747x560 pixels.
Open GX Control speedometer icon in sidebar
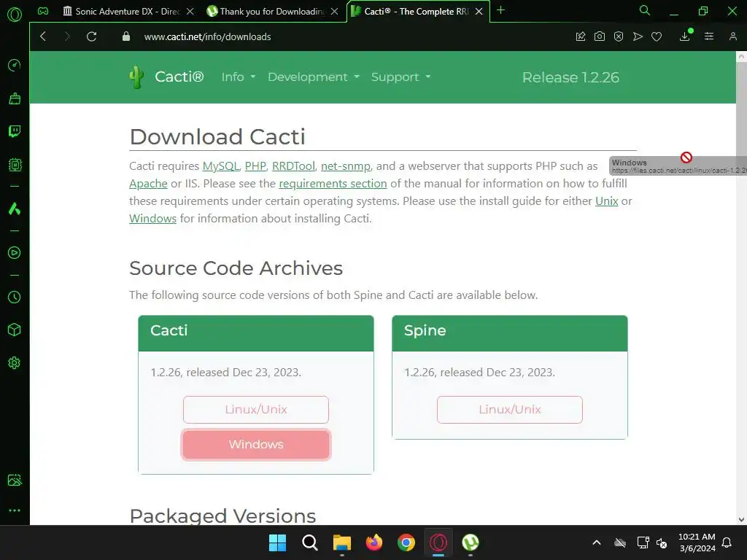click(x=15, y=65)
